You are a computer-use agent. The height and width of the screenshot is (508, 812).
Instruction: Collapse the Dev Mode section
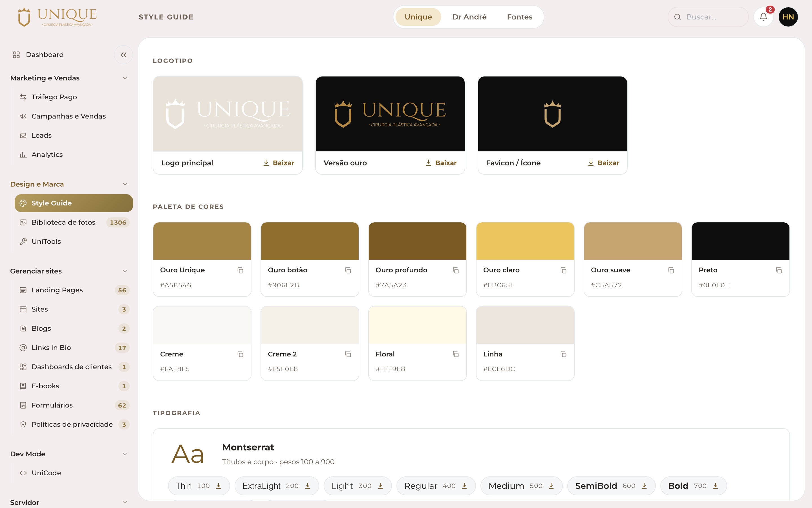(125, 454)
